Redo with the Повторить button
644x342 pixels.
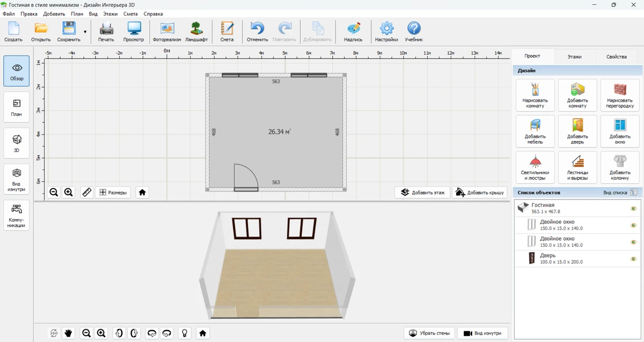click(284, 32)
